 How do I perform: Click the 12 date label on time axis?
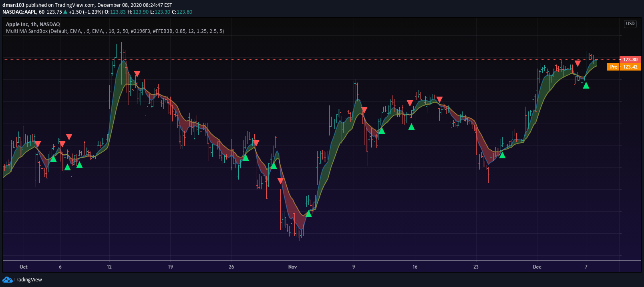coord(109,267)
